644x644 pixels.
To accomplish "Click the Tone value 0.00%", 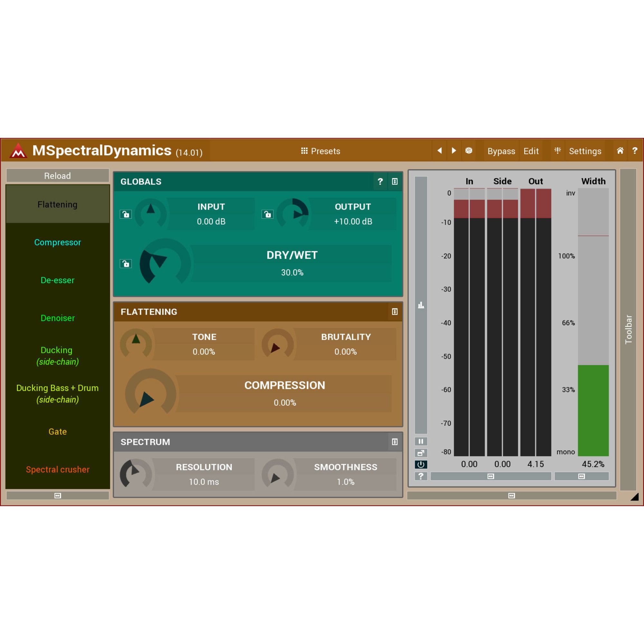I will click(x=204, y=352).
